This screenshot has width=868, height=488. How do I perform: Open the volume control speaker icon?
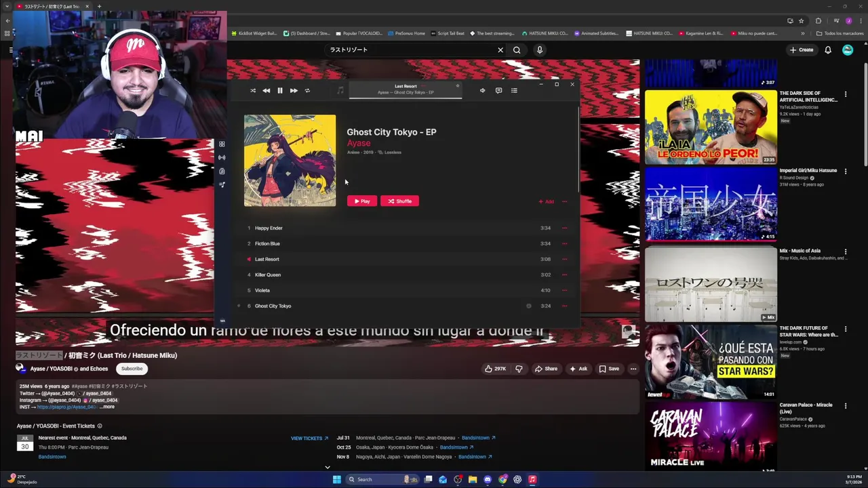tap(482, 91)
